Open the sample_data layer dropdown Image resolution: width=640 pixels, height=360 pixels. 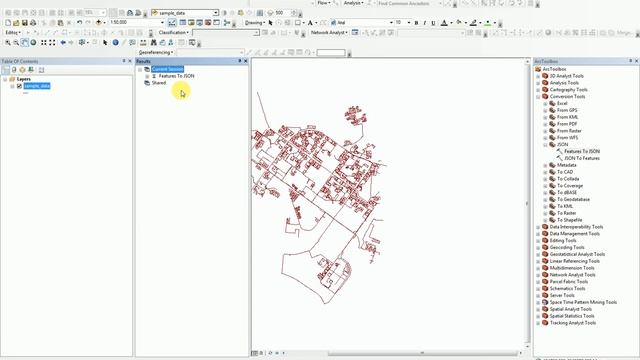tap(216, 13)
